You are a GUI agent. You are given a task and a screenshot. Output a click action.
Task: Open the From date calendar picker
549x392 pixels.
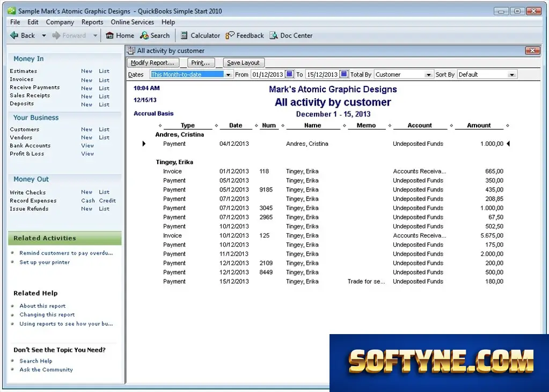pos(290,74)
